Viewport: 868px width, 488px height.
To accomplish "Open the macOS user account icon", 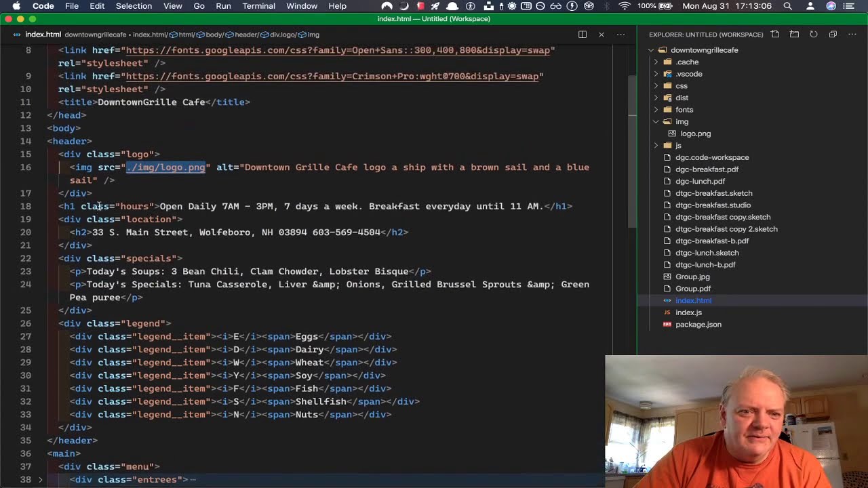I will [810, 6].
